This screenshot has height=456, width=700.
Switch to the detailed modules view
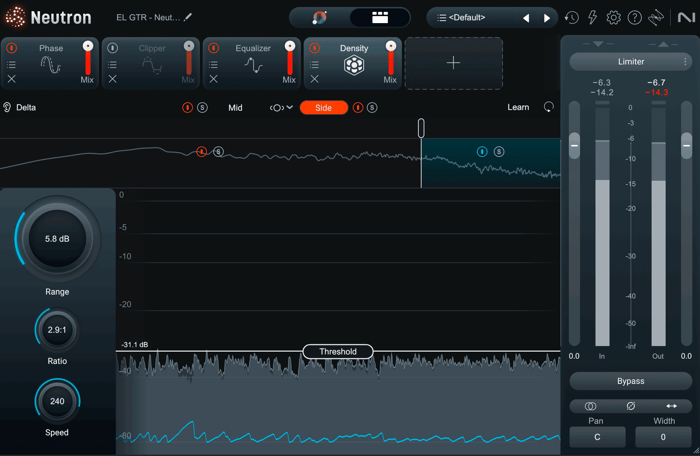coord(380,17)
